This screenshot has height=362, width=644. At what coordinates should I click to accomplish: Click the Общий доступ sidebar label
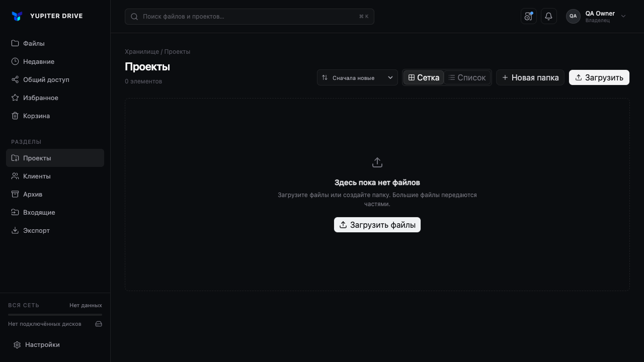click(x=46, y=79)
